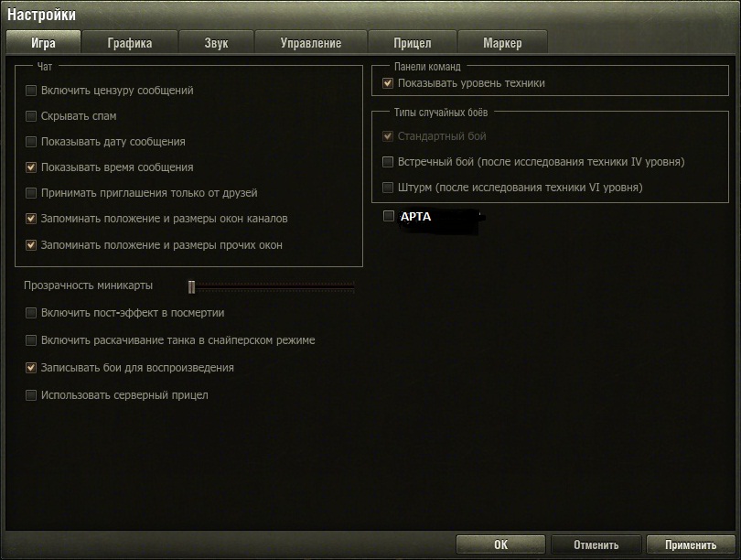Confirm settings with OK button
The width and height of the screenshot is (741, 560).
[x=500, y=544]
